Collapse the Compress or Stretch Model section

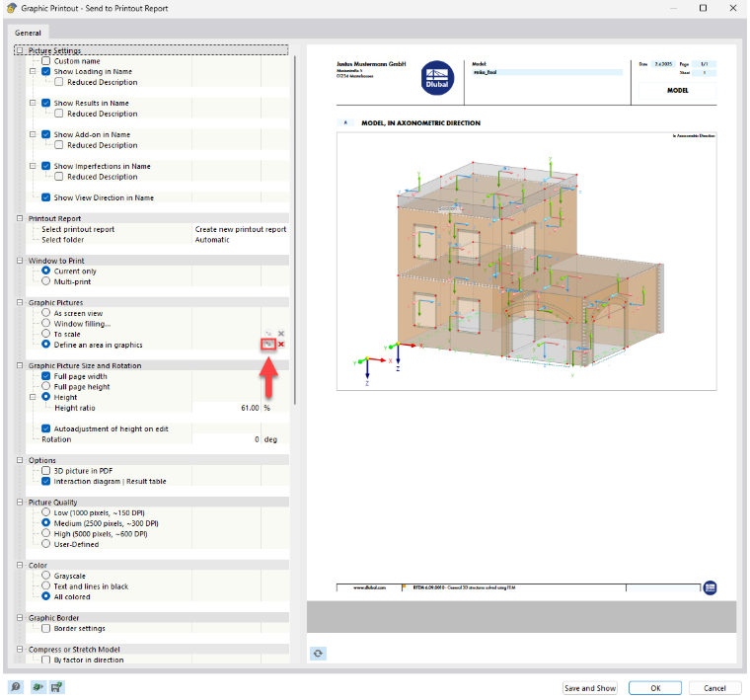(20, 650)
